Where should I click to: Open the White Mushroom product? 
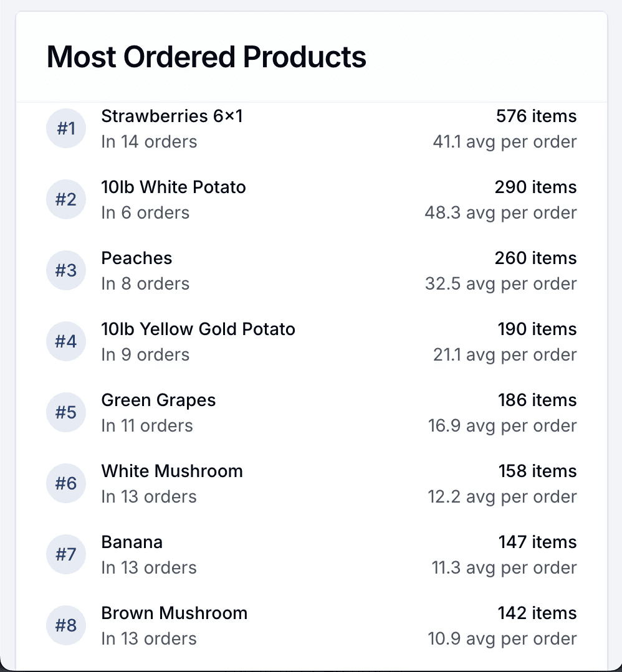point(172,471)
